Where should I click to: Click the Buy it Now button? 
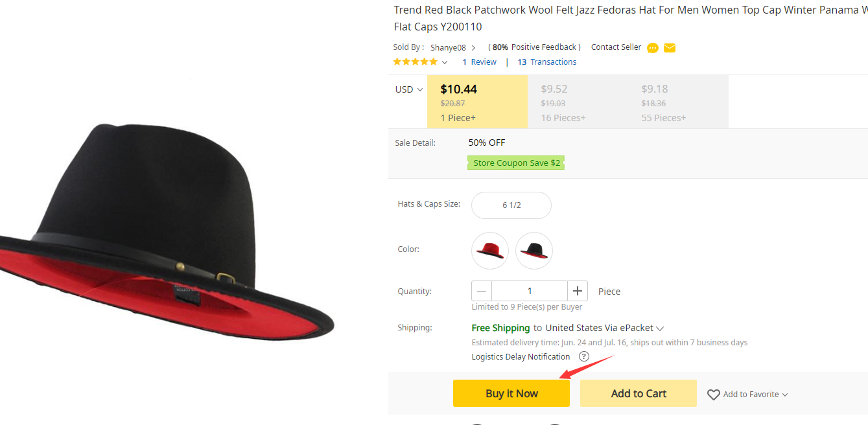click(x=511, y=393)
